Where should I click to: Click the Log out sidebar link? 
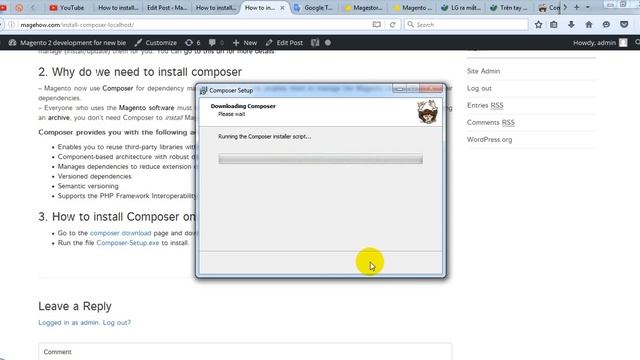[x=479, y=88]
